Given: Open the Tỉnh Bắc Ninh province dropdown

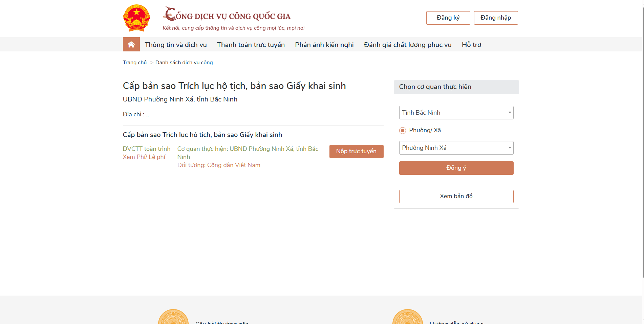Looking at the screenshot, I should coord(456,113).
